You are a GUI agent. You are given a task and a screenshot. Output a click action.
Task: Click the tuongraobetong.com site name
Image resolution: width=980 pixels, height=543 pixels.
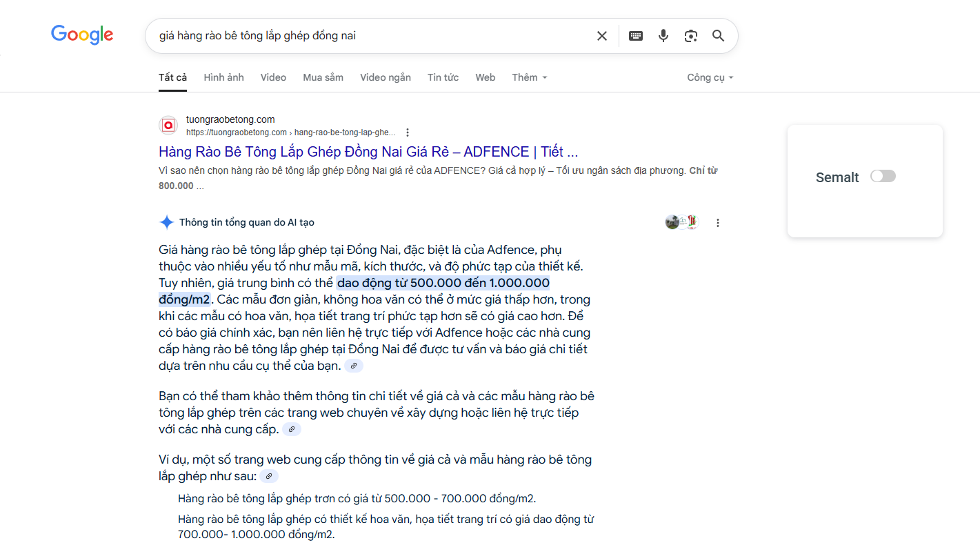point(230,119)
